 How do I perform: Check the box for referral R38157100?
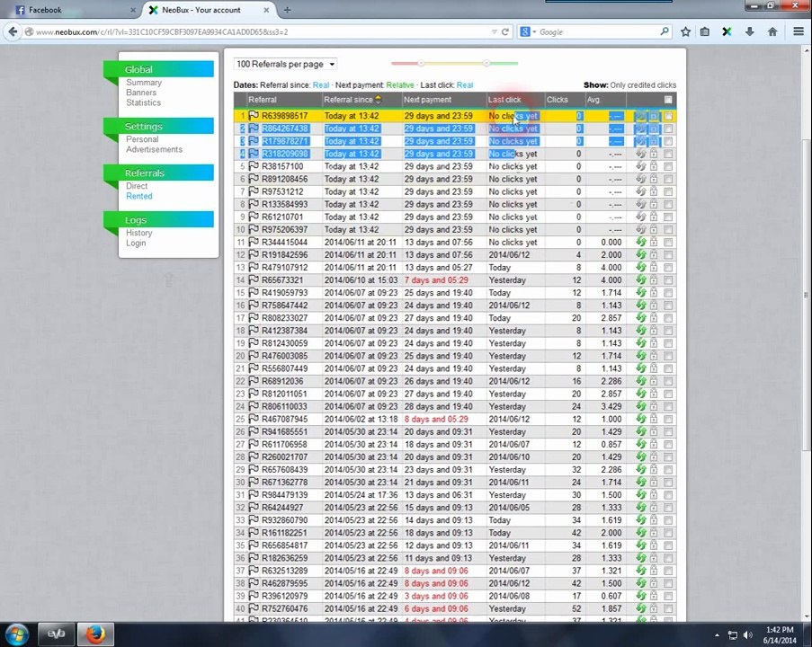[x=668, y=166]
